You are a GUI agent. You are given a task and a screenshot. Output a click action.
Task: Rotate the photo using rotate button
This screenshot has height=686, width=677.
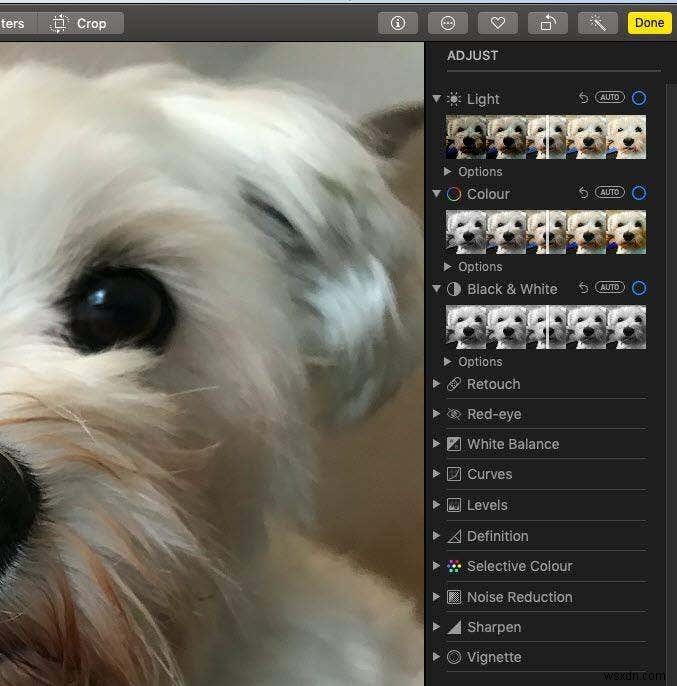[548, 23]
